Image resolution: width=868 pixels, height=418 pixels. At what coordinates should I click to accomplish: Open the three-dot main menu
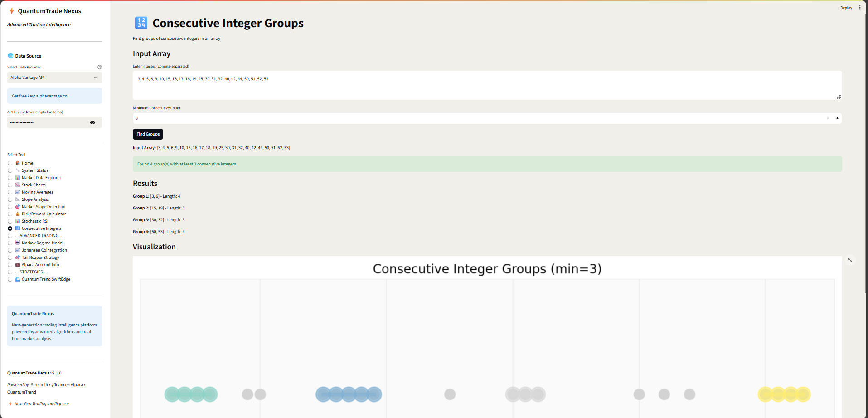tap(860, 7)
